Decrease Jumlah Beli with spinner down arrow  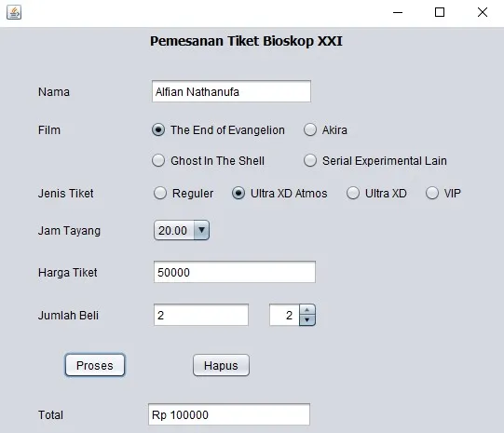[306, 320]
